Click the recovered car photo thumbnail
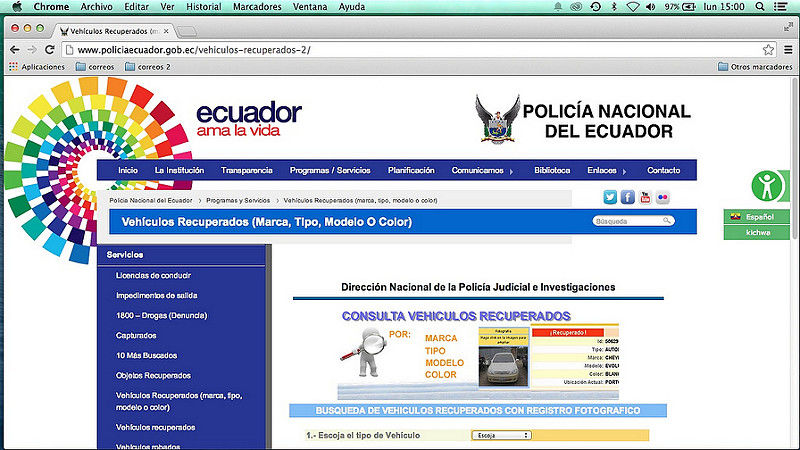 503,366
